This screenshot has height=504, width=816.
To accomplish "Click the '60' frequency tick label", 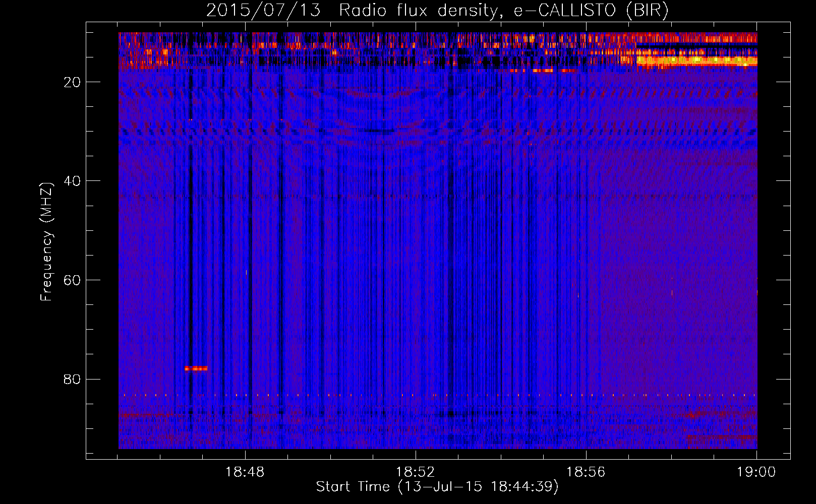I will tap(72, 280).
